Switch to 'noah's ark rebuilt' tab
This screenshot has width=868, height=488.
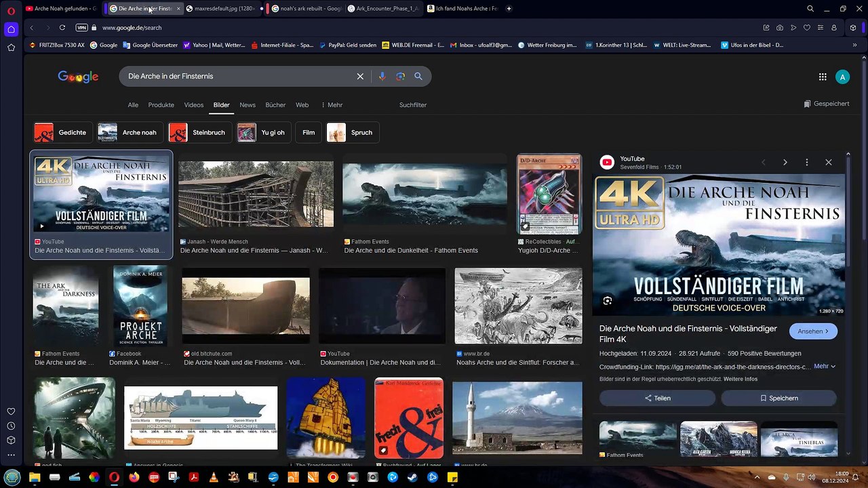click(306, 9)
